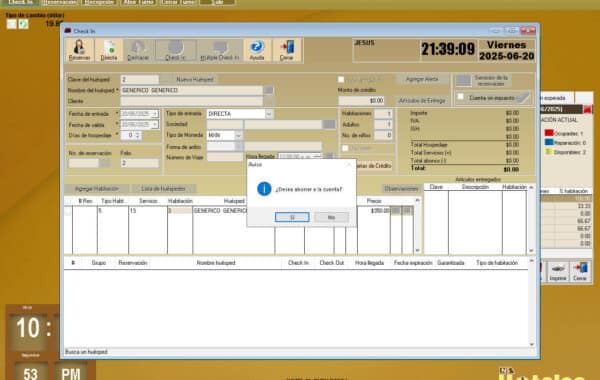Open the Recepción top menu tab
The height and width of the screenshot is (380, 600).
tap(99, 2)
